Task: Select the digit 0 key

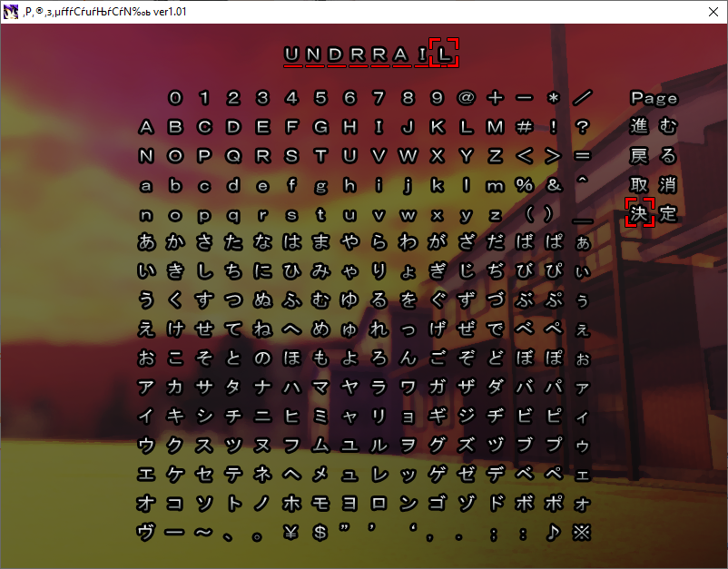Action: tap(175, 98)
